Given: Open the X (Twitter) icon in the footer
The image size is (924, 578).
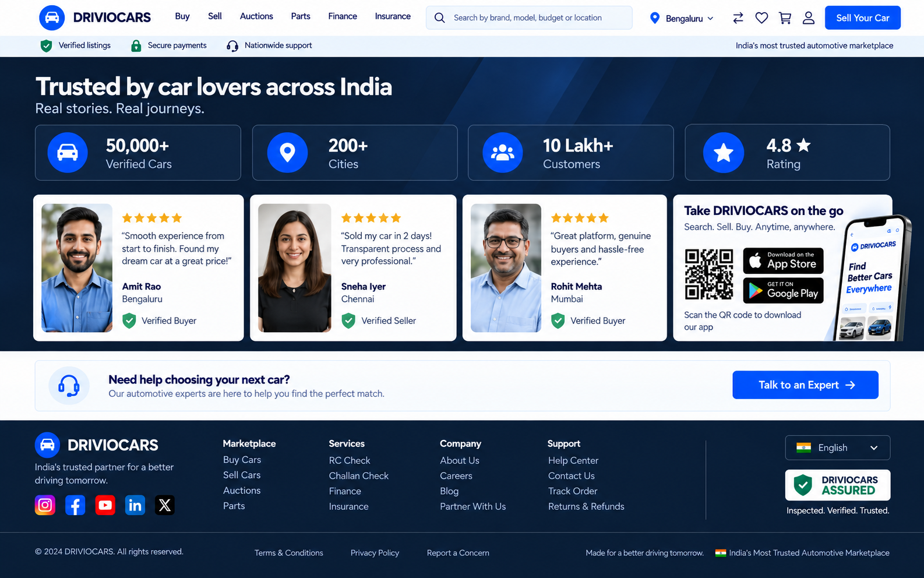Looking at the screenshot, I should click(165, 505).
